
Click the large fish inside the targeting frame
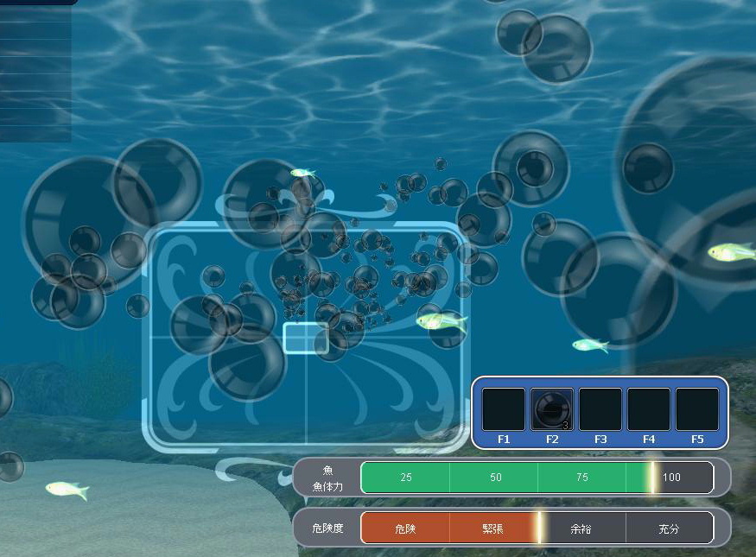441,322
